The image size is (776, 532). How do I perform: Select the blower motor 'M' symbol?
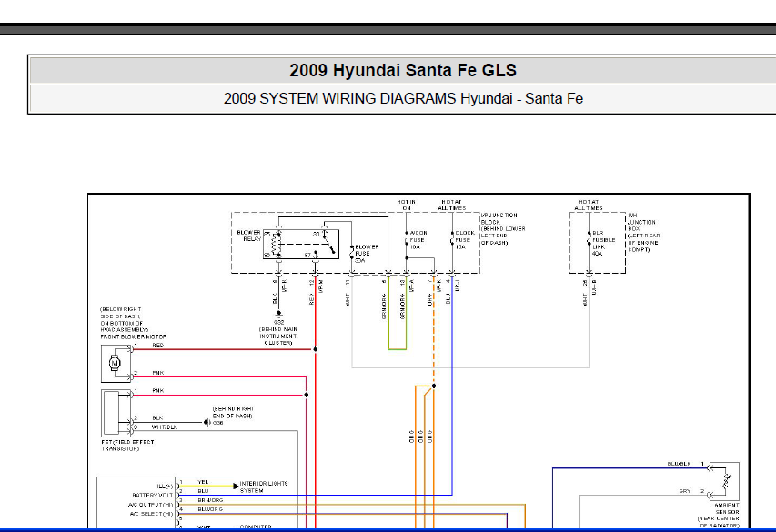(115, 363)
